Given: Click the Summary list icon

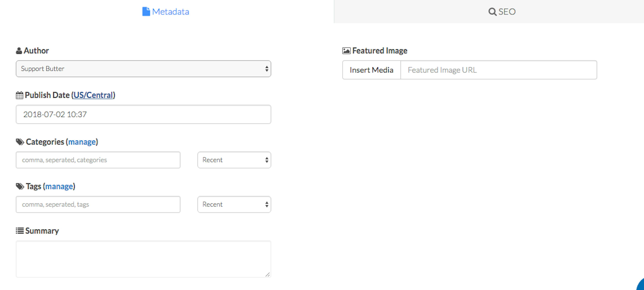Looking at the screenshot, I should (20, 231).
